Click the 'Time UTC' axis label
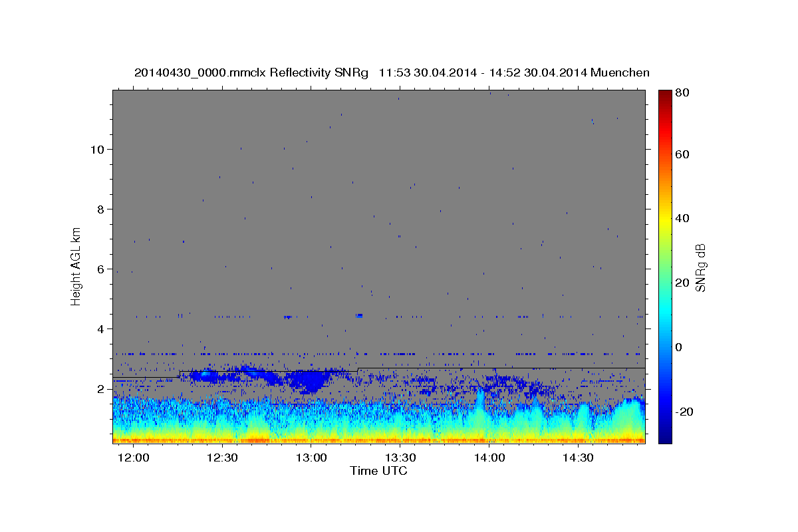The height and width of the screenshot is (532, 798). coord(378,471)
